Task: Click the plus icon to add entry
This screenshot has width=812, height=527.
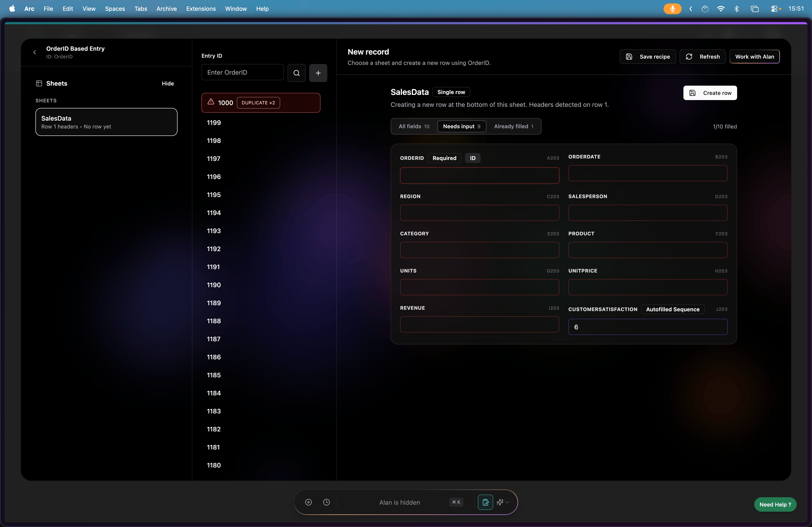Action: click(318, 73)
